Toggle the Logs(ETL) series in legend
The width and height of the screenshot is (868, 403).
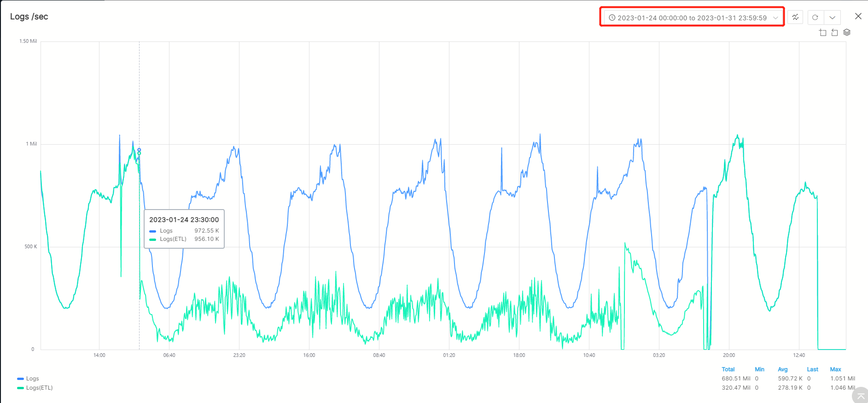[x=39, y=388]
